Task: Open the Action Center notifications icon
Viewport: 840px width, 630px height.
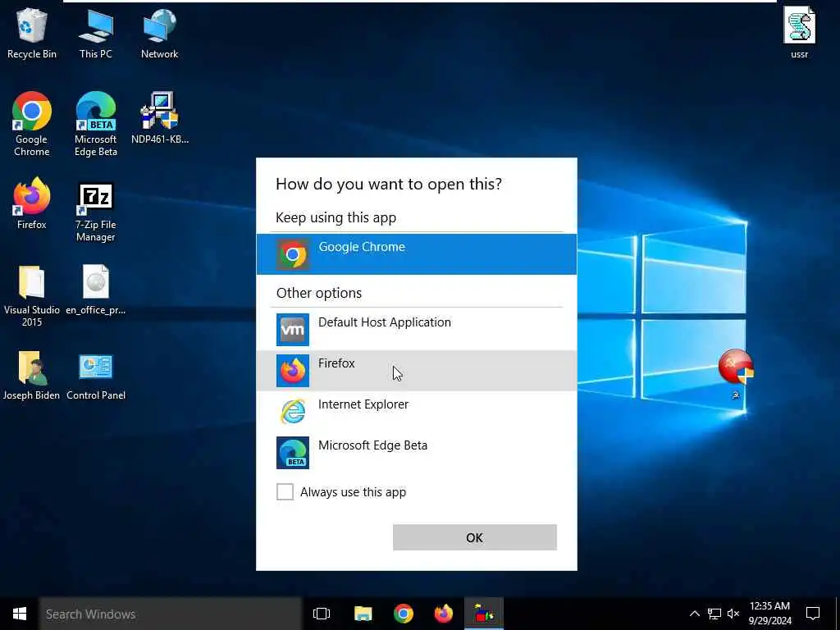Action: pyautogui.click(x=813, y=614)
